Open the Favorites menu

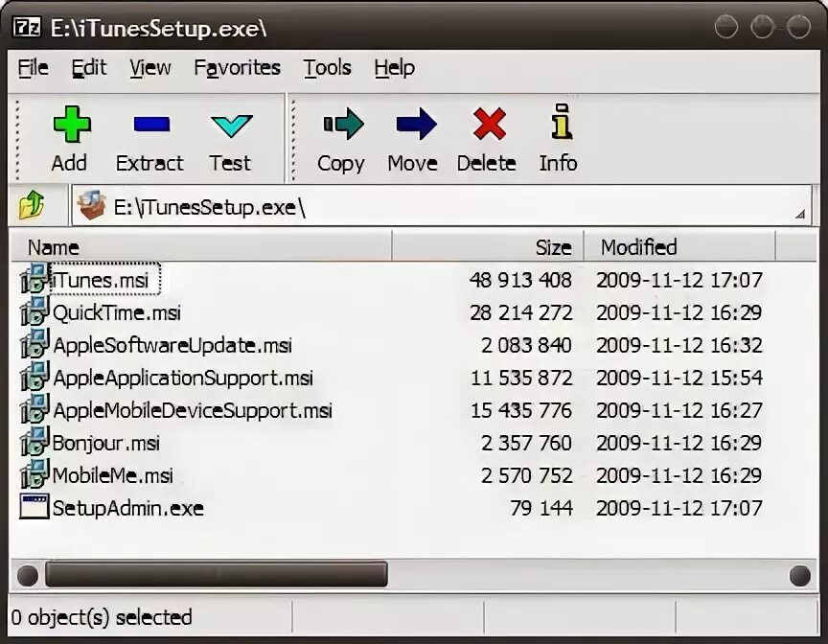pyautogui.click(x=237, y=68)
